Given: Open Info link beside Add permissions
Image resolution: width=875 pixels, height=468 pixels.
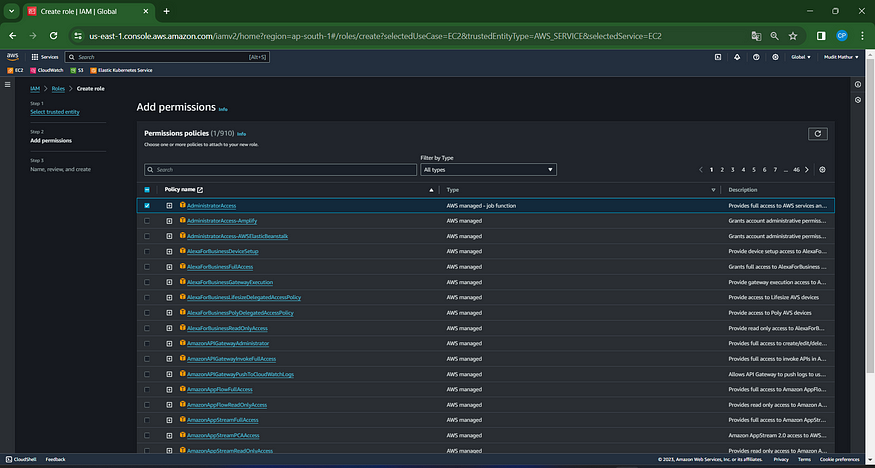Looking at the screenshot, I should [x=223, y=109].
